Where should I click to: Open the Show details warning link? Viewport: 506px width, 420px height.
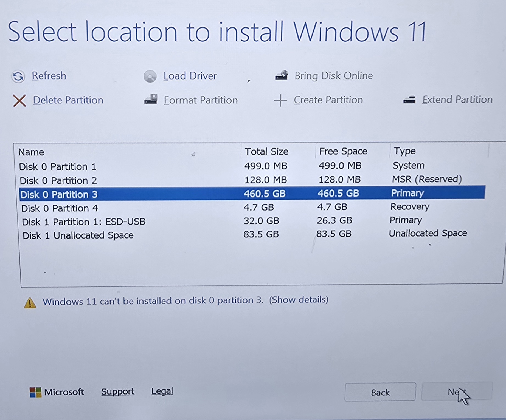click(299, 300)
